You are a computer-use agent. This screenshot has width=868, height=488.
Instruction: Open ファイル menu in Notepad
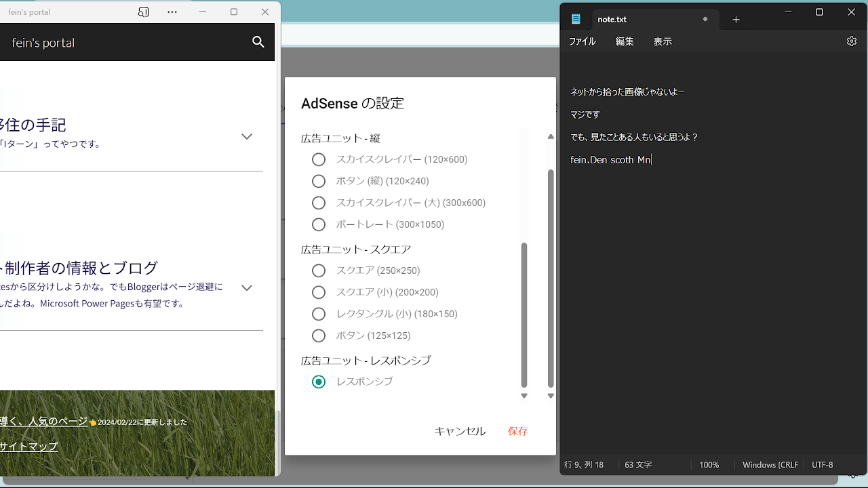coord(582,41)
